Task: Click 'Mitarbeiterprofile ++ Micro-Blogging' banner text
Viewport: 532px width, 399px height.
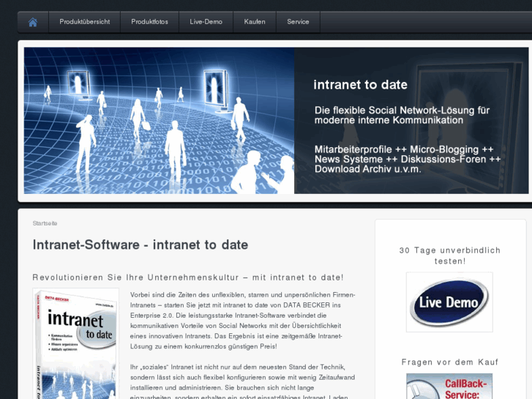Action: pyautogui.click(x=408, y=160)
